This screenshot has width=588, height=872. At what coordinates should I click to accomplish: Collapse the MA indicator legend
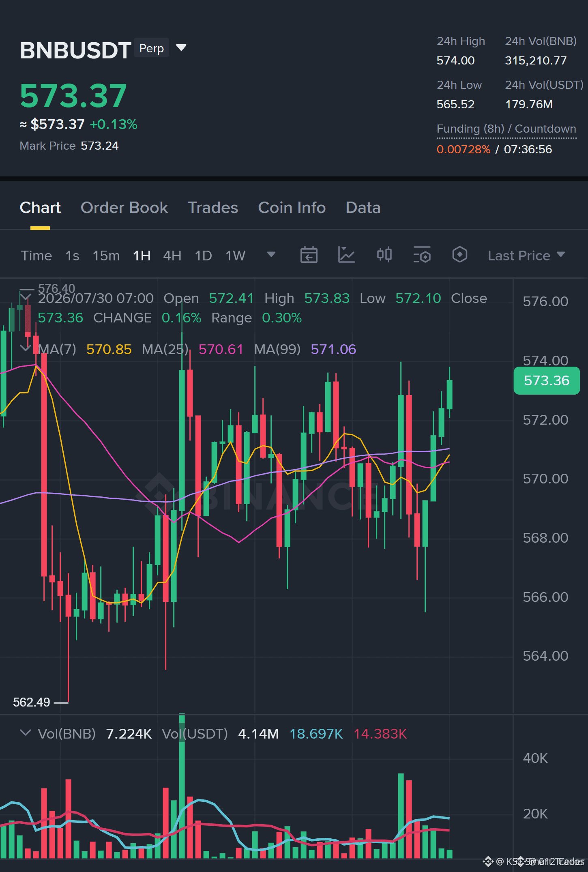[26, 348]
